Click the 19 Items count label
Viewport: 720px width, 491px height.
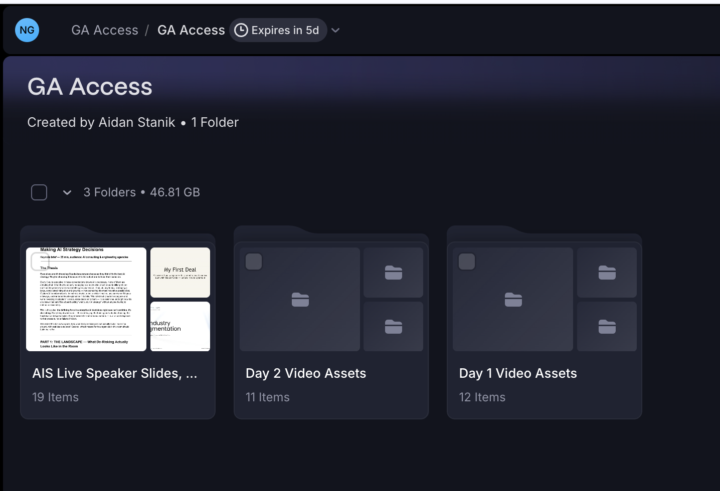pos(56,397)
